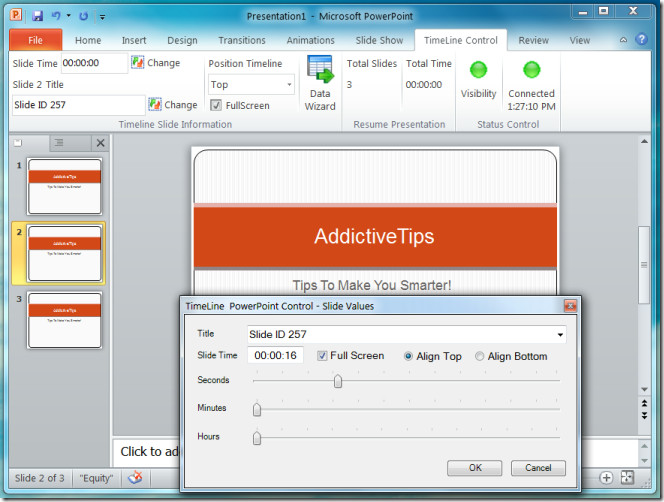The image size is (664, 502).
Task: Customize the Quick Access Toolbar
Action: (x=102, y=17)
